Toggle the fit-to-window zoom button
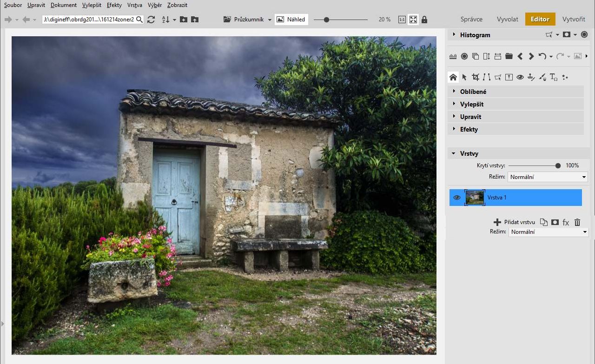 pyautogui.click(x=413, y=20)
